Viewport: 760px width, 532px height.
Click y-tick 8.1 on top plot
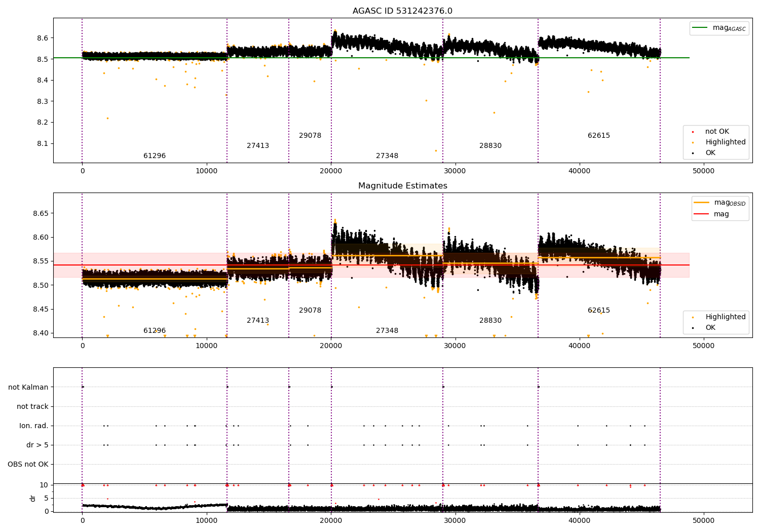[x=43, y=144]
